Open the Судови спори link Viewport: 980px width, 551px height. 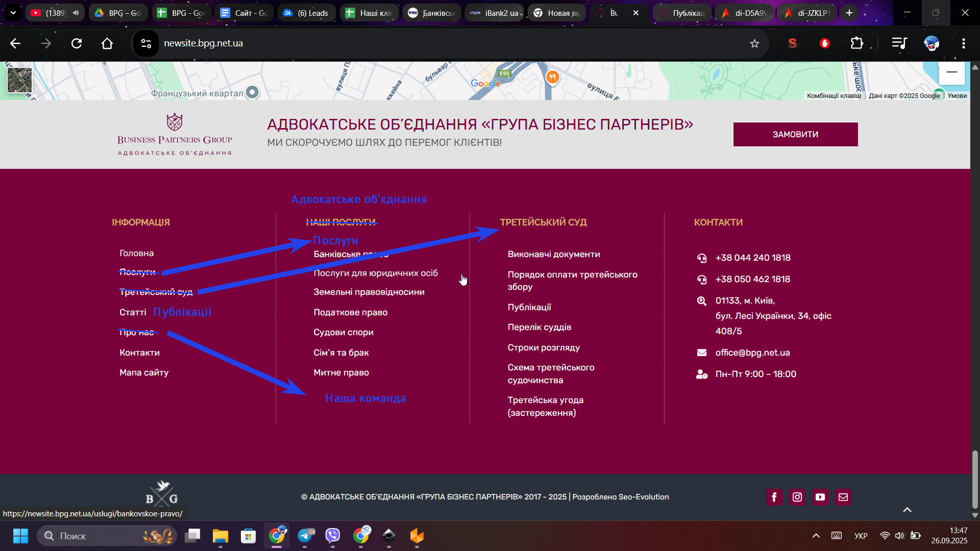pos(344,332)
